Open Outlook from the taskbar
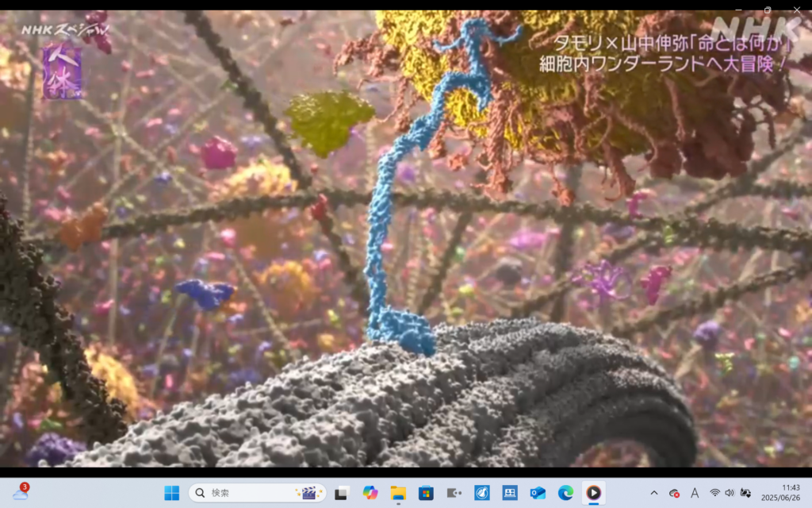Screen dimensions: 812x508 538,493
